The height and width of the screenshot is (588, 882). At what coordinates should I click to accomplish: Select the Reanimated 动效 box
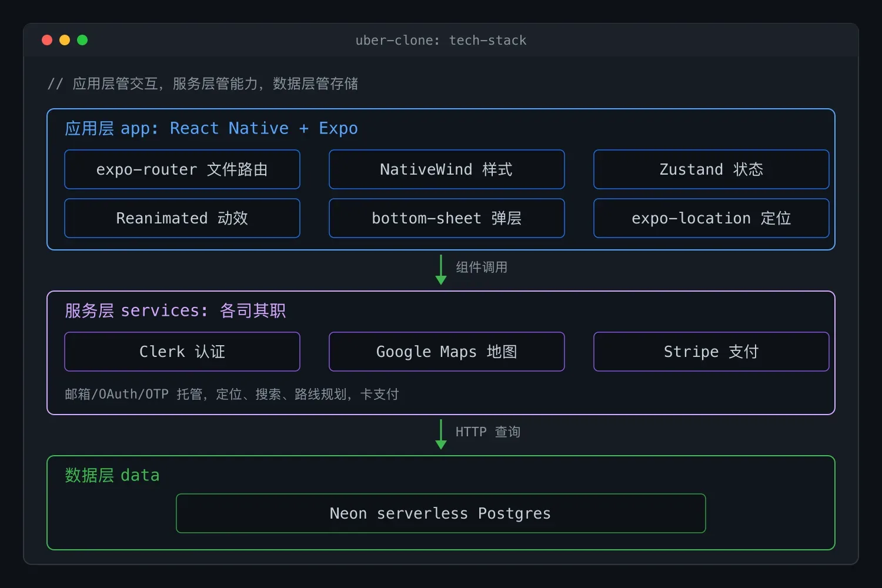click(182, 218)
